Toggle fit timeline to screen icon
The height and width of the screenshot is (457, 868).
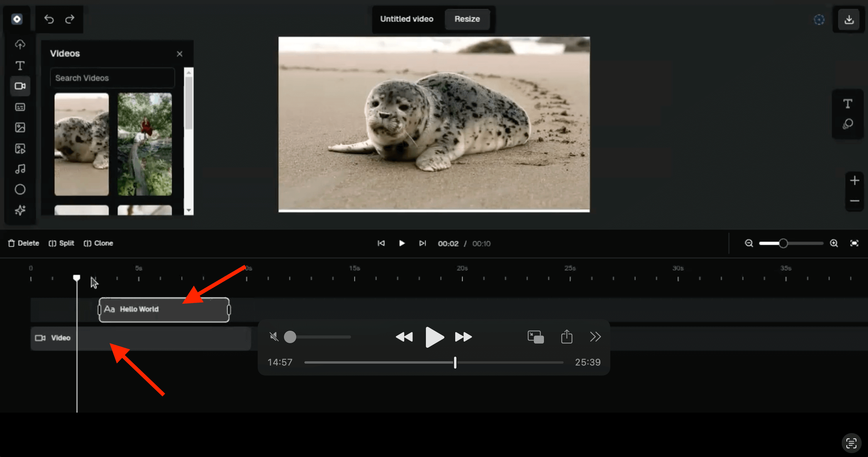pos(854,243)
